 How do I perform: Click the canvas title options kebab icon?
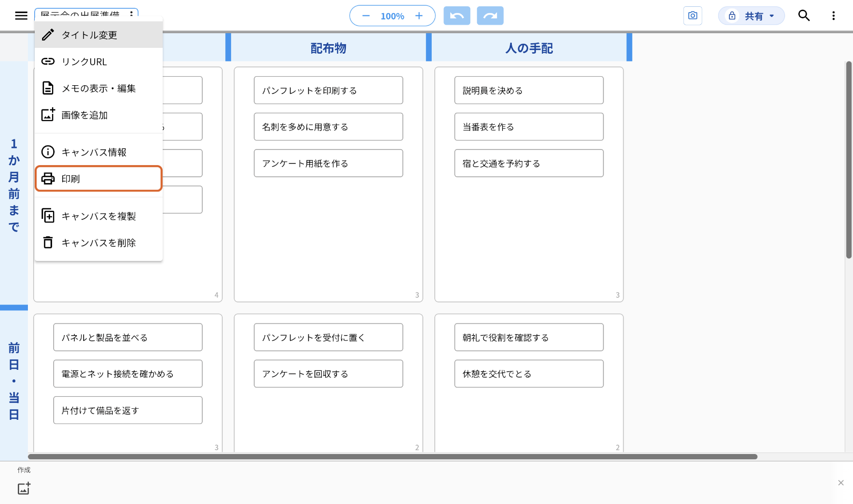131,14
